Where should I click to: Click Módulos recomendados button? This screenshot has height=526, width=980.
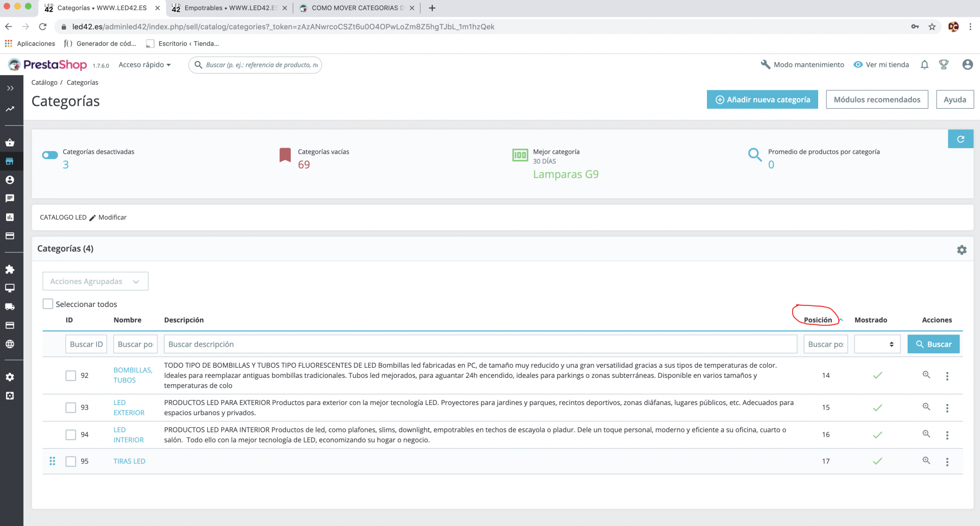point(877,100)
